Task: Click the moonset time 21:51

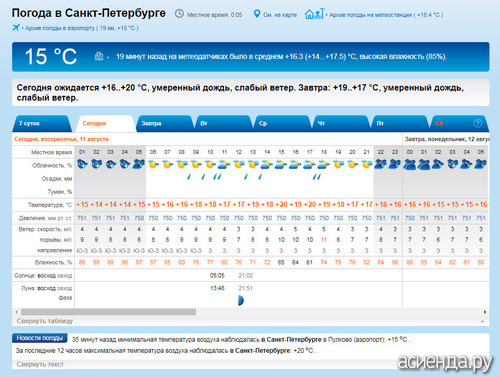Action: point(246,288)
